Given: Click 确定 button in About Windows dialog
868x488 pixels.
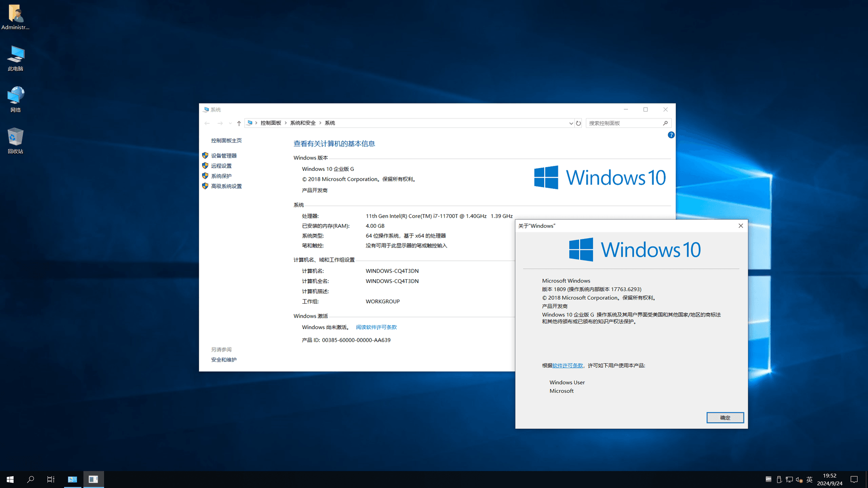Looking at the screenshot, I should pyautogui.click(x=725, y=418).
